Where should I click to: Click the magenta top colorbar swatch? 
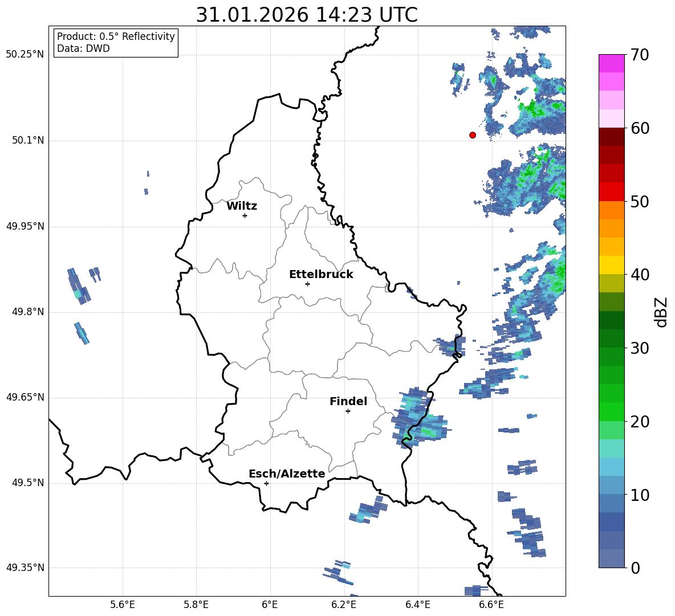coord(611,64)
